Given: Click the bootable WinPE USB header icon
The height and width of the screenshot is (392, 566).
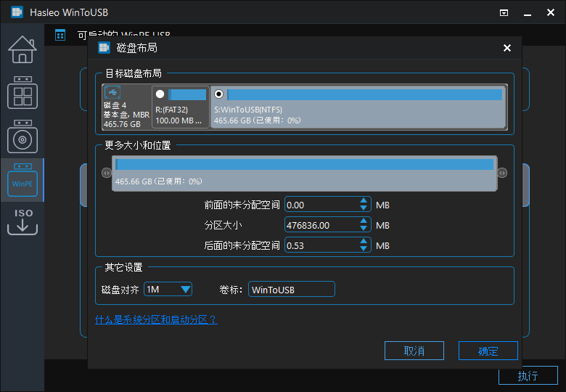Looking at the screenshot, I should click(60, 35).
